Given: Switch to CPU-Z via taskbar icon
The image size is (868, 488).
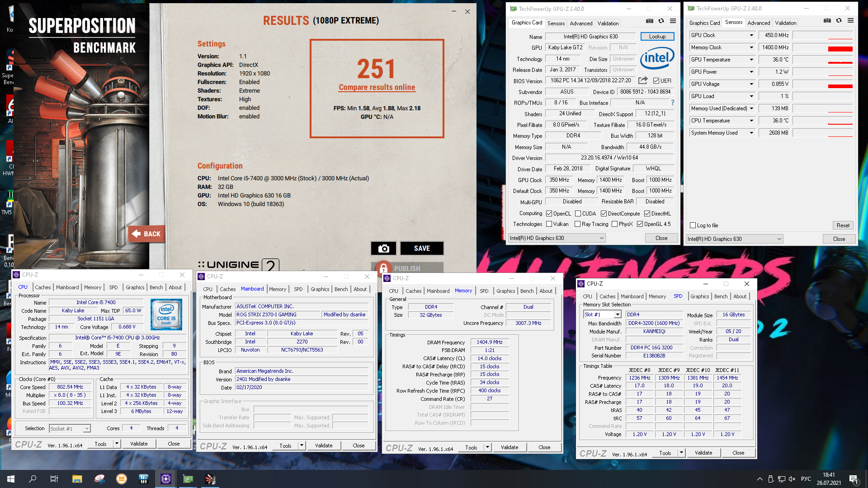Looking at the screenshot, I should click(166, 479).
